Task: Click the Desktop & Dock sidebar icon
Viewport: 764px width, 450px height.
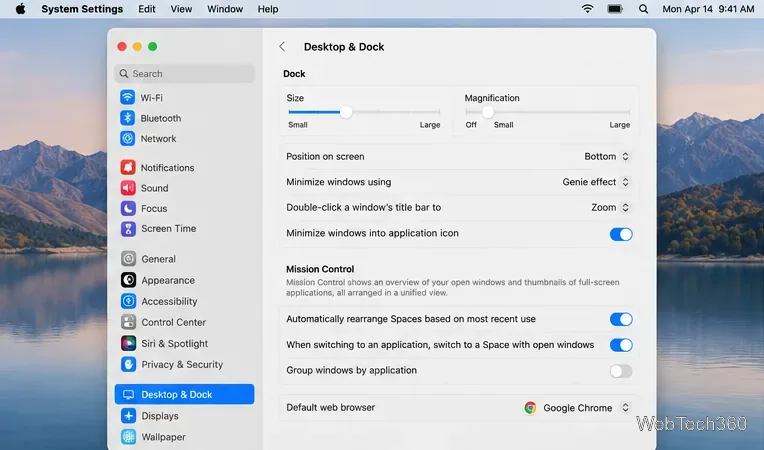Action: coord(129,394)
